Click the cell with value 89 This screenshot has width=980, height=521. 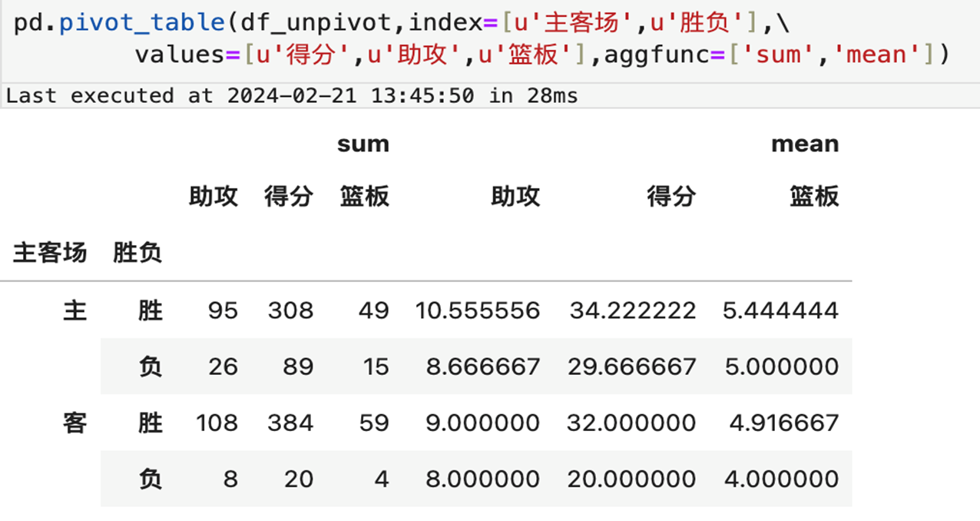(x=298, y=367)
